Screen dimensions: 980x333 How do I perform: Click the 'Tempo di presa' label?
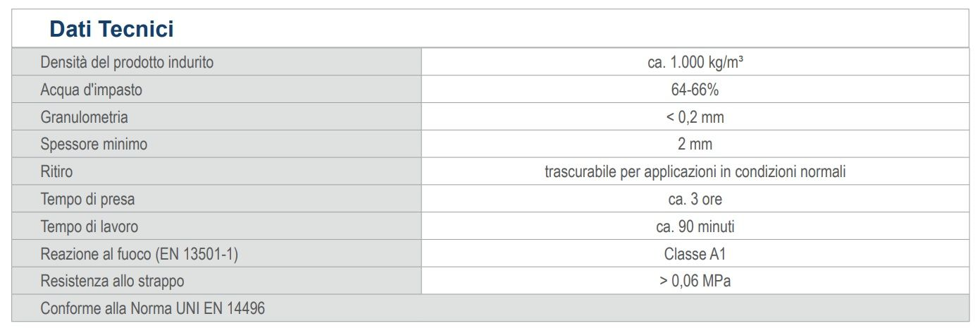[87, 199]
